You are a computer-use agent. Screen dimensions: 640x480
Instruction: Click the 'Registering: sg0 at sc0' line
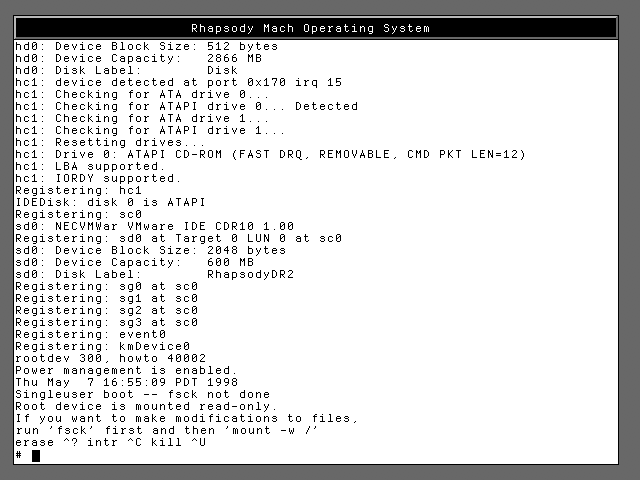point(107,287)
